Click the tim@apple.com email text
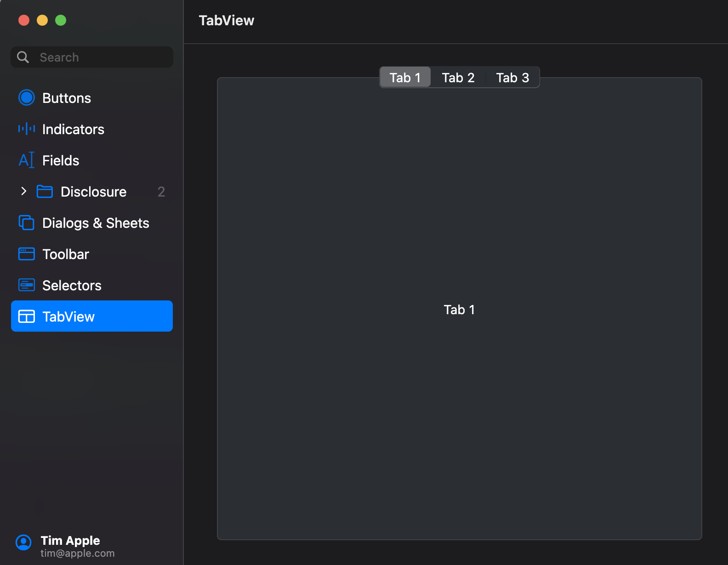 (77, 553)
